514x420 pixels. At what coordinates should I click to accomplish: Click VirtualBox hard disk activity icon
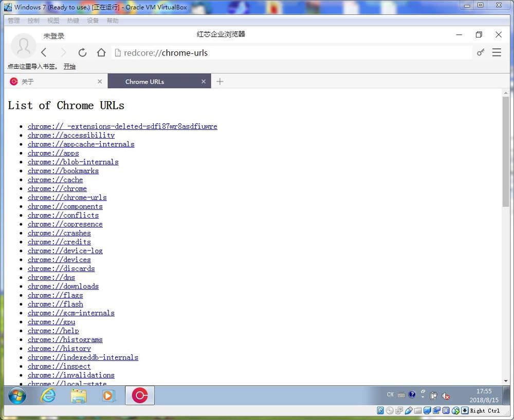tap(380, 411)
